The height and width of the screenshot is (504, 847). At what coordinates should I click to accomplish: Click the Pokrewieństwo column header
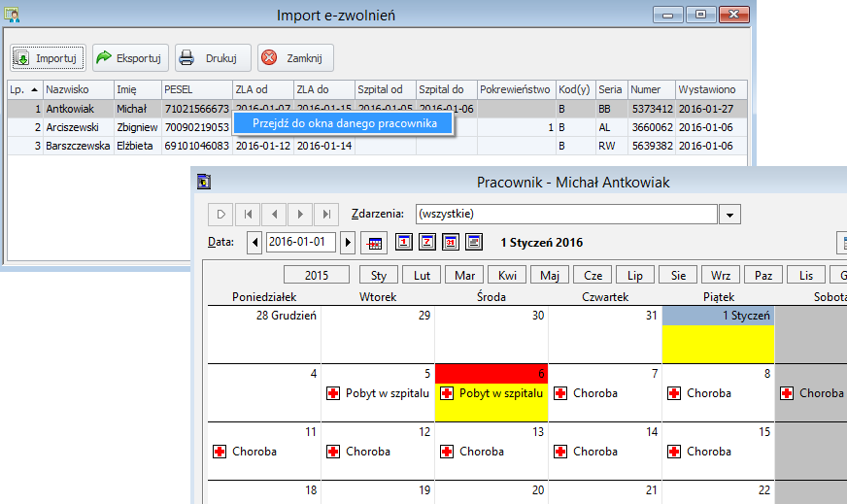517,89
